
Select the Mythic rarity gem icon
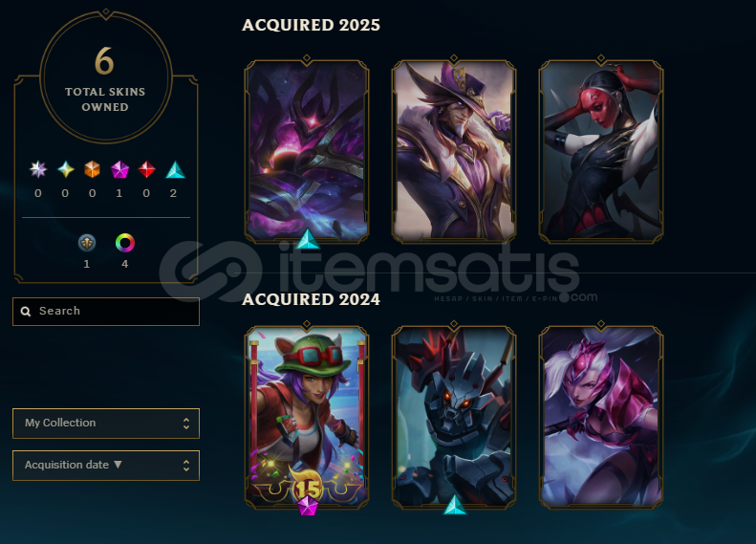[x=66, y=169]
